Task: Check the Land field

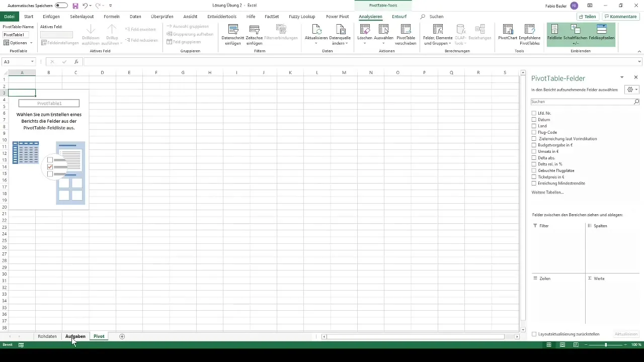Action: pyautogui.click(x=534, y=126)
